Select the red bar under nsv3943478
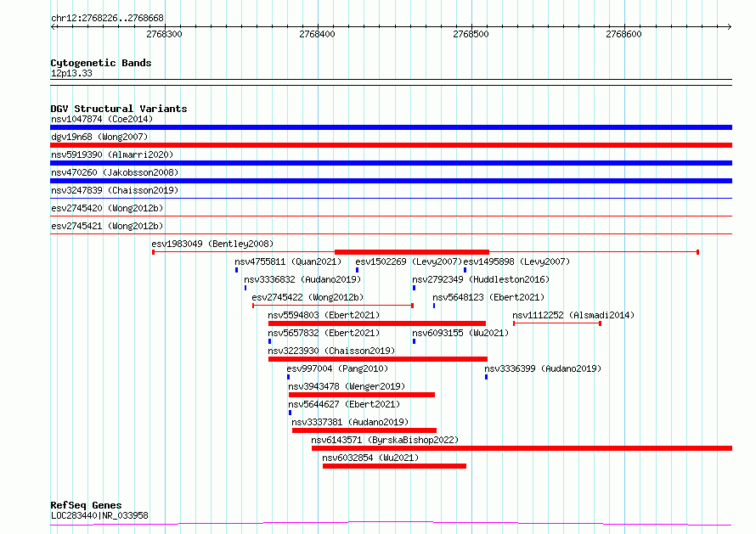756x534 pixels. (x=362, y=395)
